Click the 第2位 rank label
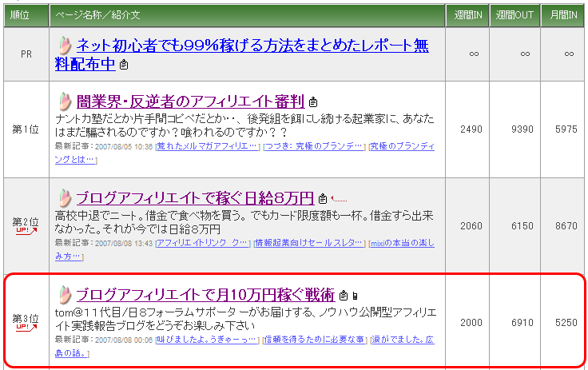This screenshot has width=588, height=370. [26, 222]
